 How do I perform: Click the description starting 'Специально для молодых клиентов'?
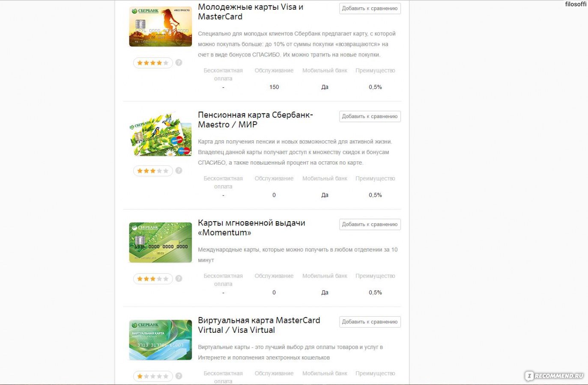(297, 44)
